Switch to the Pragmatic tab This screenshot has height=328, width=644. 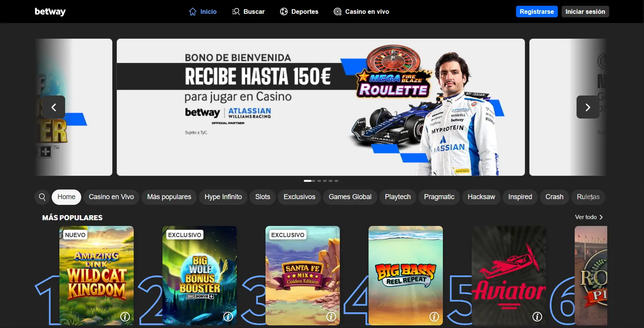(x=439, y=197)
